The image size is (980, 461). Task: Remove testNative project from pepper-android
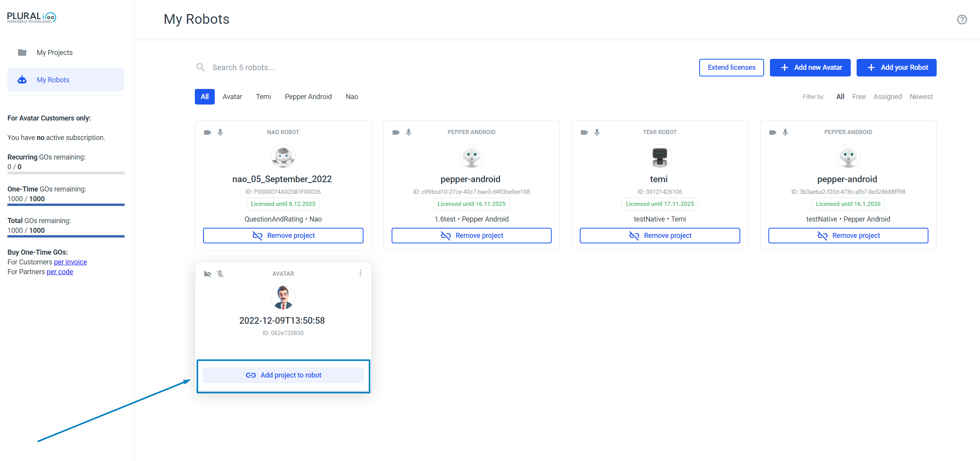click(x=848, y=236)
